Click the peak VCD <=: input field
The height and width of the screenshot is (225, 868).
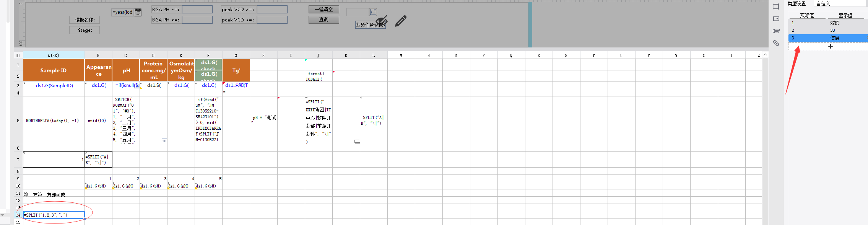pos(272,20)
